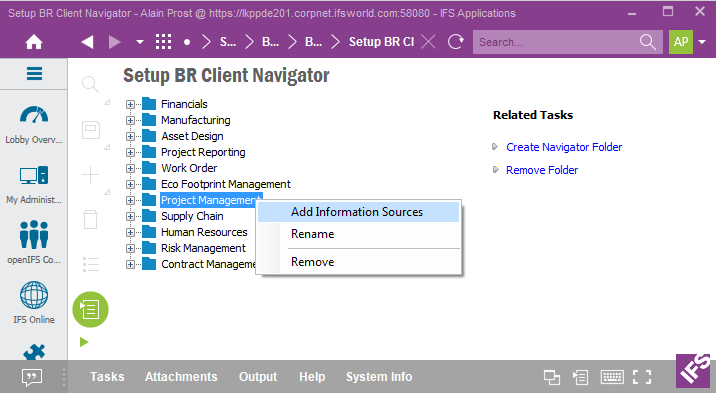Screen dimensions: 716x393
Task: Expand the Human Resources folder
Action: point(130,232)
